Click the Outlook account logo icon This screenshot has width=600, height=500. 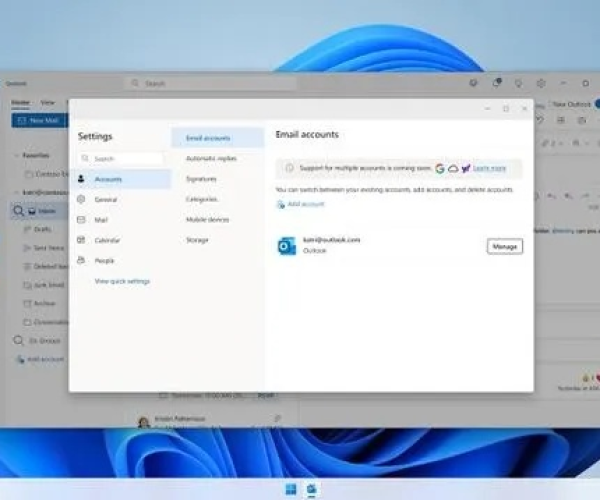(287, 245)
